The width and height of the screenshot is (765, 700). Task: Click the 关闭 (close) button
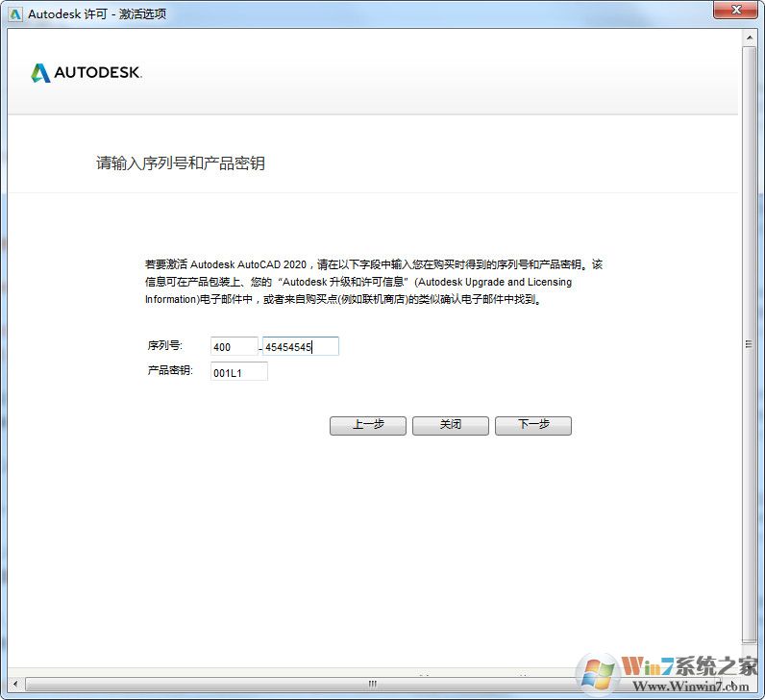[451, 425]
